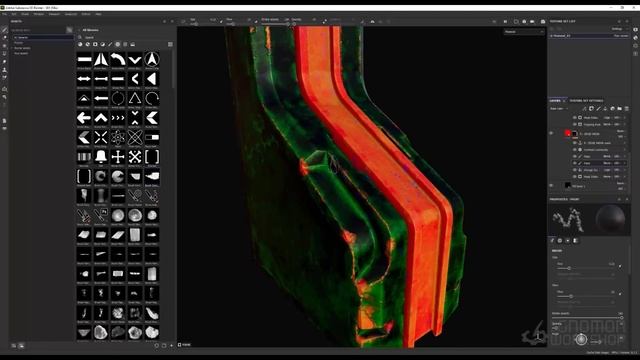
Task: Select the Polygon Fill tool
Action: click(x=4, y=53)
